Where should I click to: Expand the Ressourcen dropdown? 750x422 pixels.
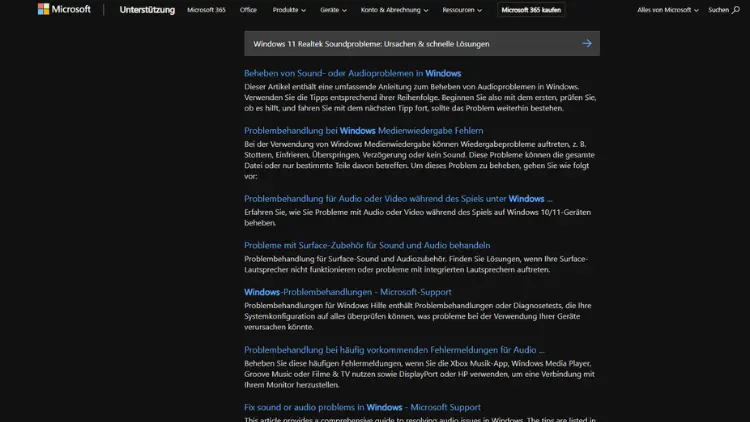pyautogui.click(x=462, y=10)
